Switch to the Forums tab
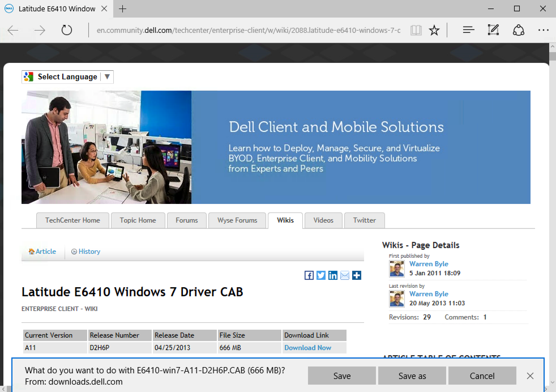The height and width of the screenshot is (392, 556). 187,220
